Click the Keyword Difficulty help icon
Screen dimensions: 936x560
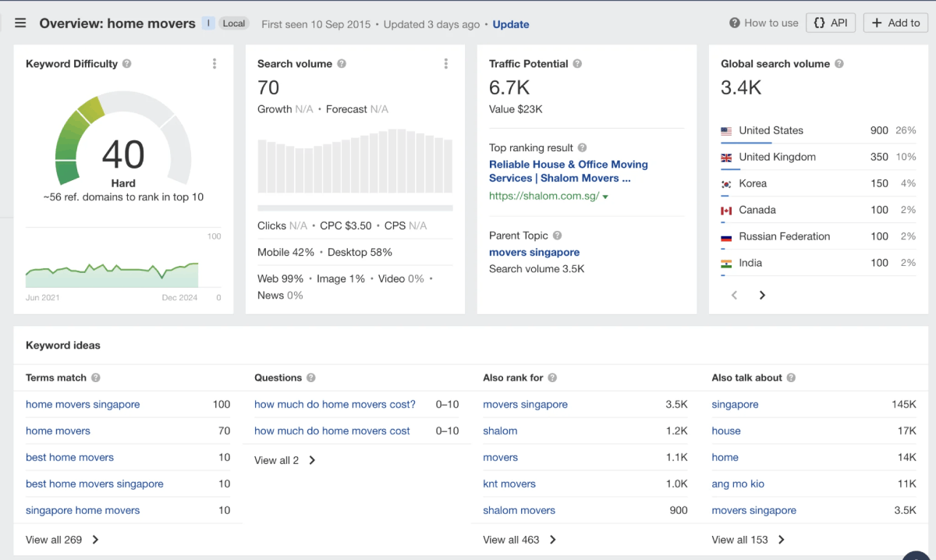tap(127, 64)
